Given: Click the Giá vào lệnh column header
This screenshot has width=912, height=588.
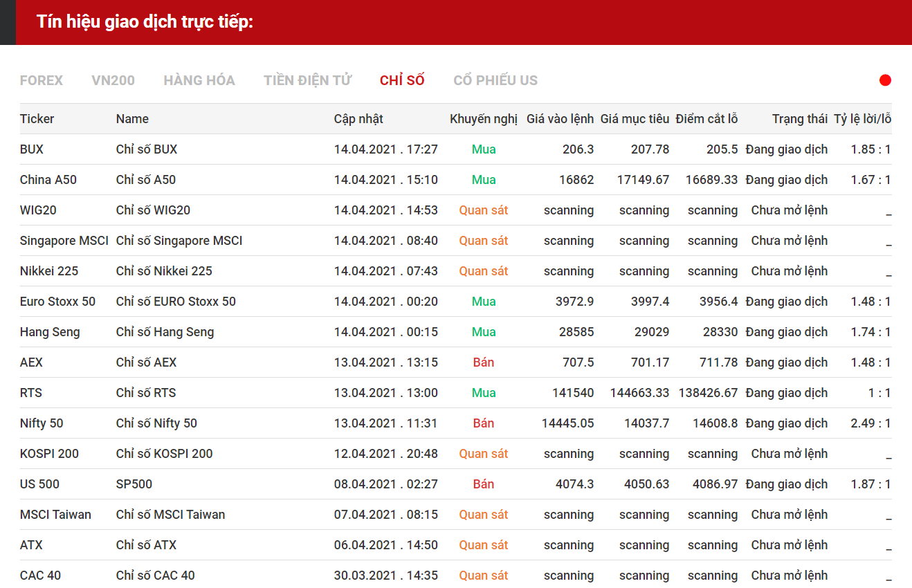Looking at the screenshot, I should (x=560, y=119).
